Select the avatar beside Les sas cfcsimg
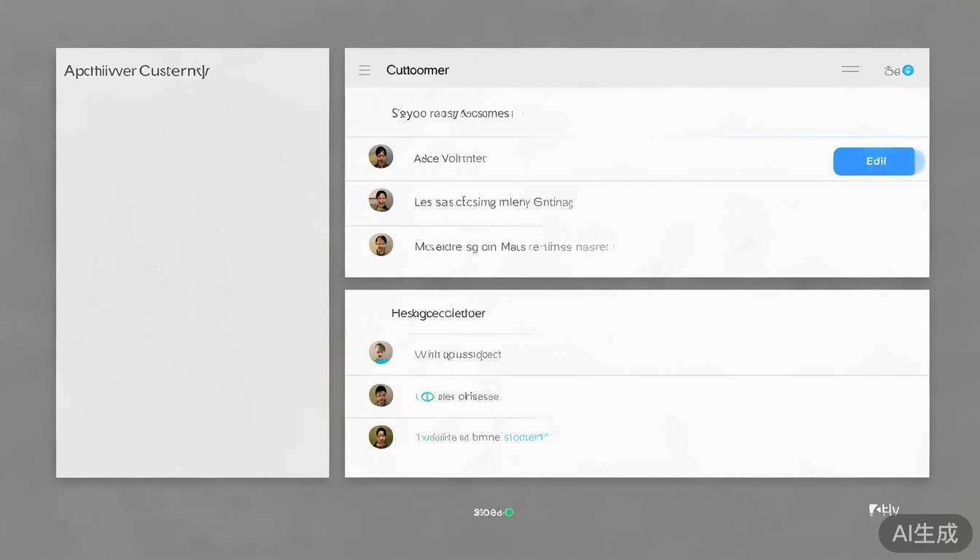The height and width of the screenshot is (560, 980). click(x=381, y=201)
